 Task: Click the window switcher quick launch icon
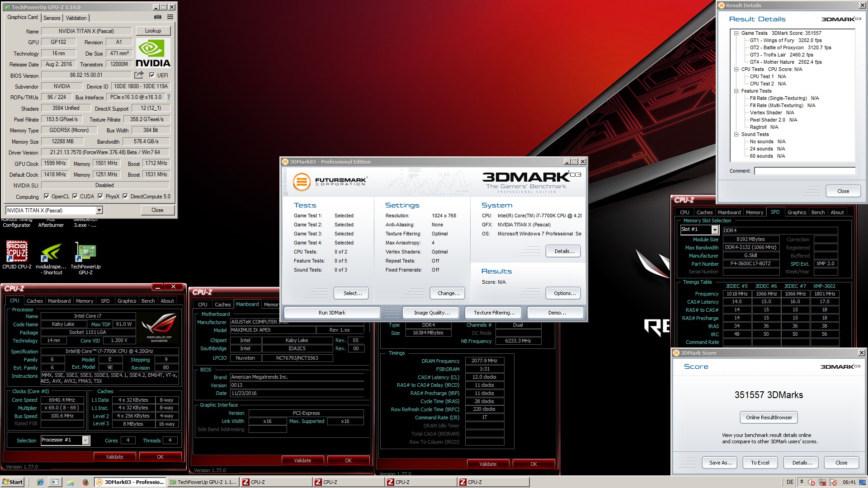[55, 482]
